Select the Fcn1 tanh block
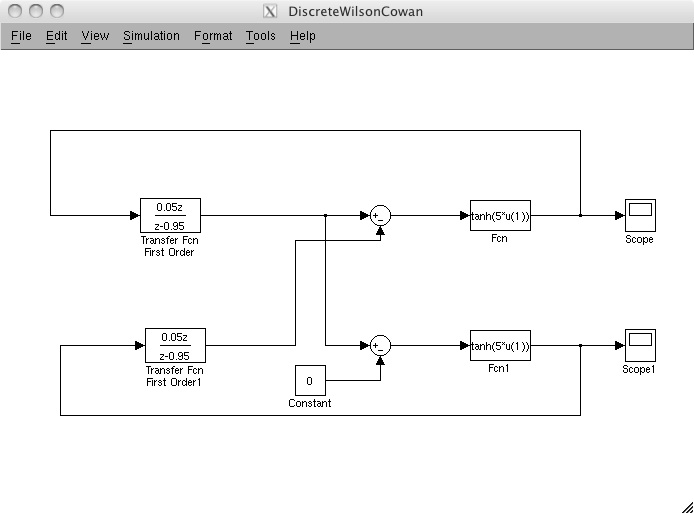Image resolution: width=694 pixels, height=514 pixels. click(x=500, y=345)
